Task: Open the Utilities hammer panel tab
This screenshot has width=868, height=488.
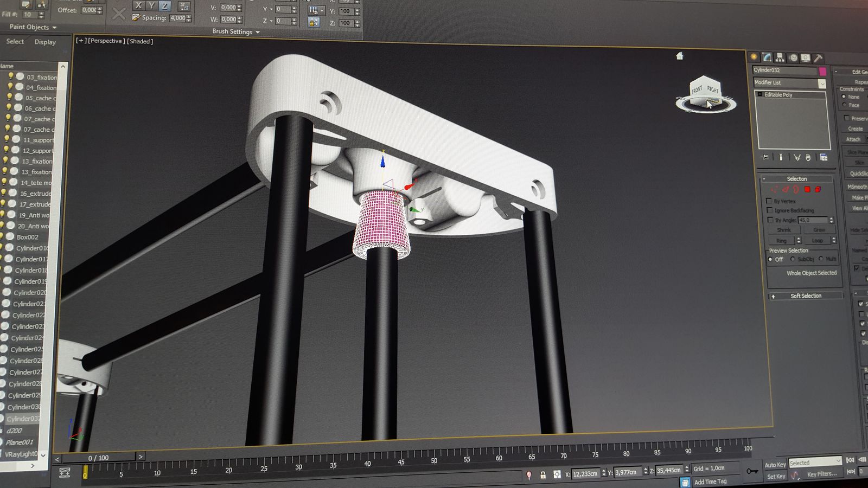Action: 818,58
